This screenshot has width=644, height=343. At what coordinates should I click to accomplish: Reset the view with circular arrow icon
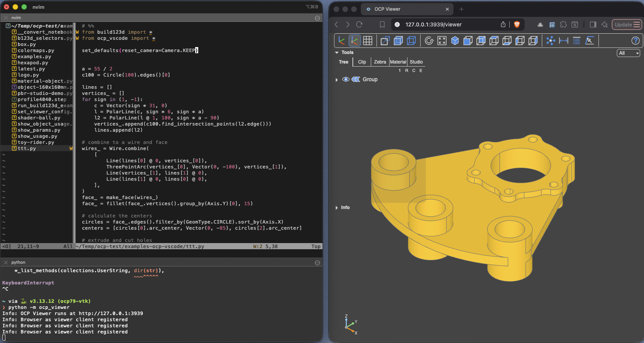(x=429, y=41)
